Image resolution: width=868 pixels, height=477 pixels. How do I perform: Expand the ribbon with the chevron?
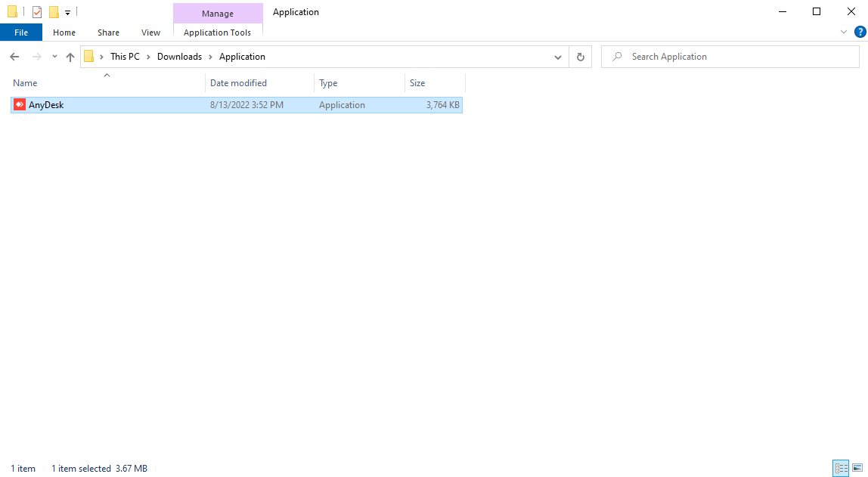click(844, 32)
